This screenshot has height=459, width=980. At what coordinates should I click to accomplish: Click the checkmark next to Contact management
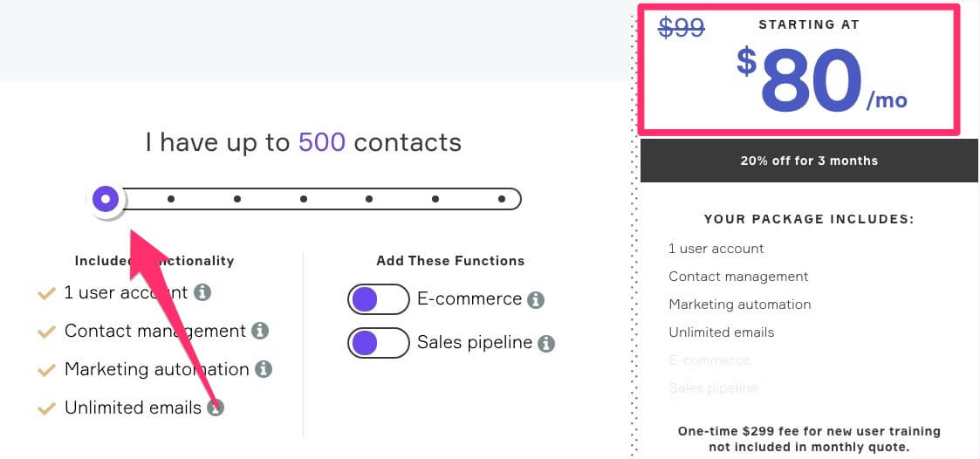(x=47, y=332)
